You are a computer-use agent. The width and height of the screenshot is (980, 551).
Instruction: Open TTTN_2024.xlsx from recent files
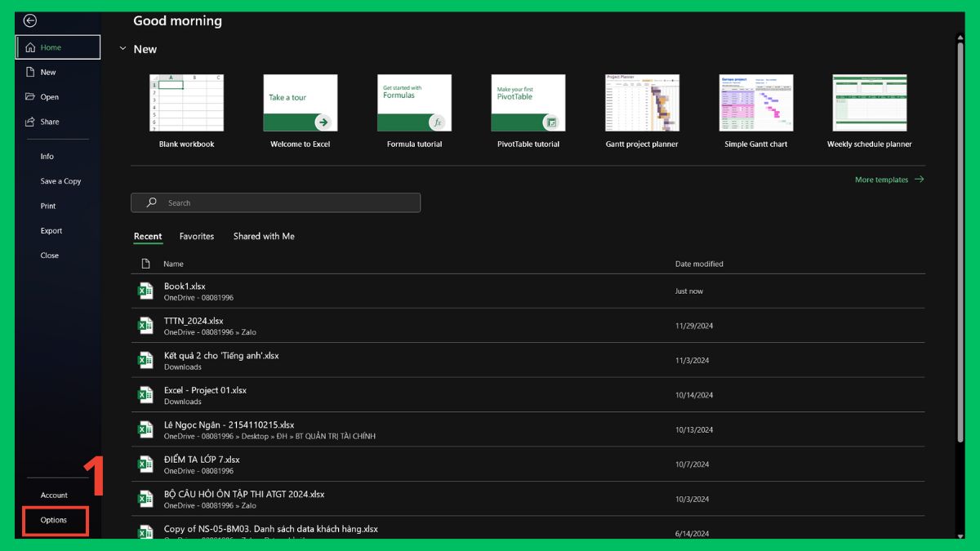point(528,326)
